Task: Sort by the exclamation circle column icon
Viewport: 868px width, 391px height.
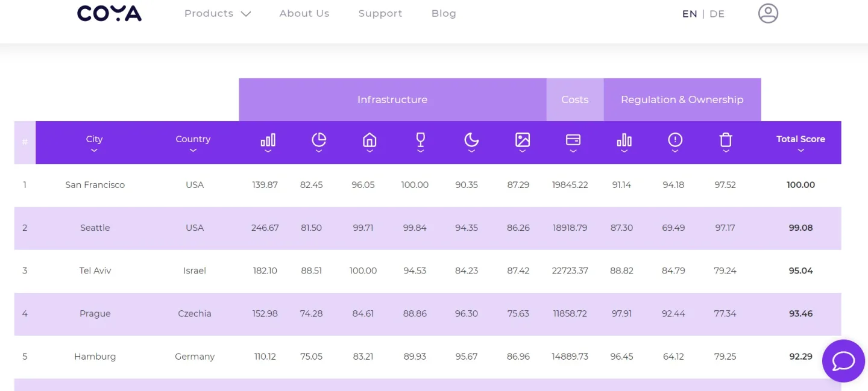Action: pos(675,142)
